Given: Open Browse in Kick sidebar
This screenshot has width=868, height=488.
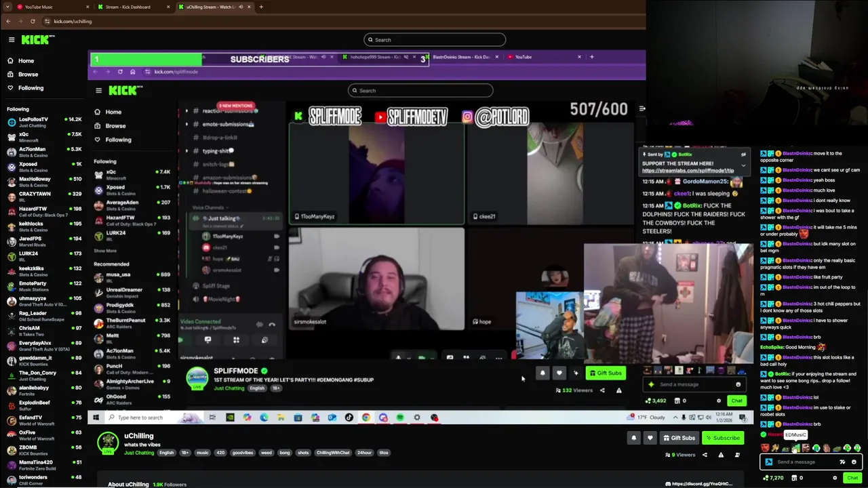Looking at the screenshot, I should click(28, 75).
